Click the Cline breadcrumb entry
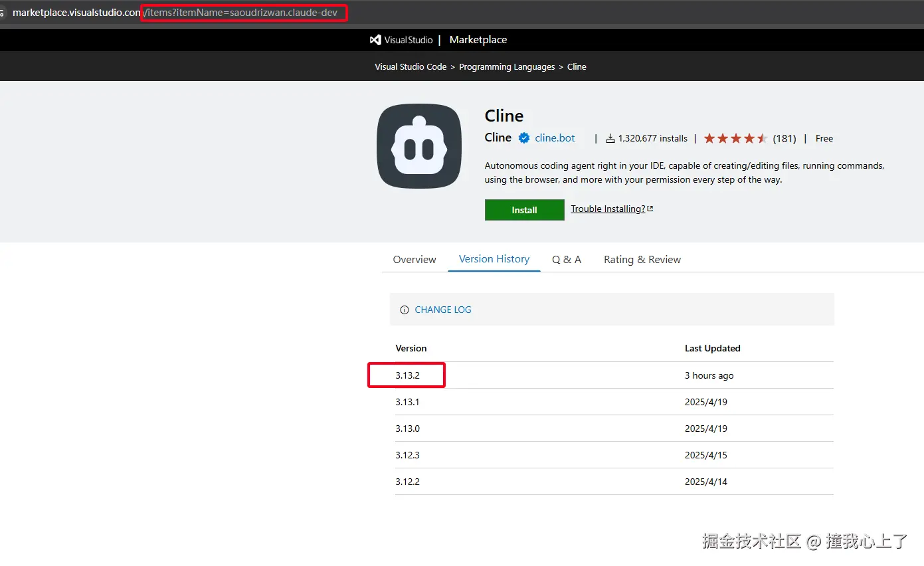 coord(577,67)
